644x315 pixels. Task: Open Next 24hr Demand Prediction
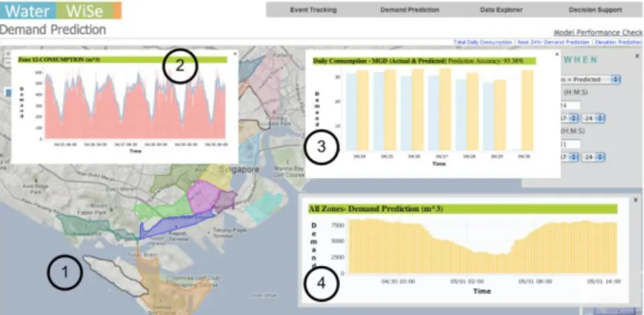(x=552, y=42)
